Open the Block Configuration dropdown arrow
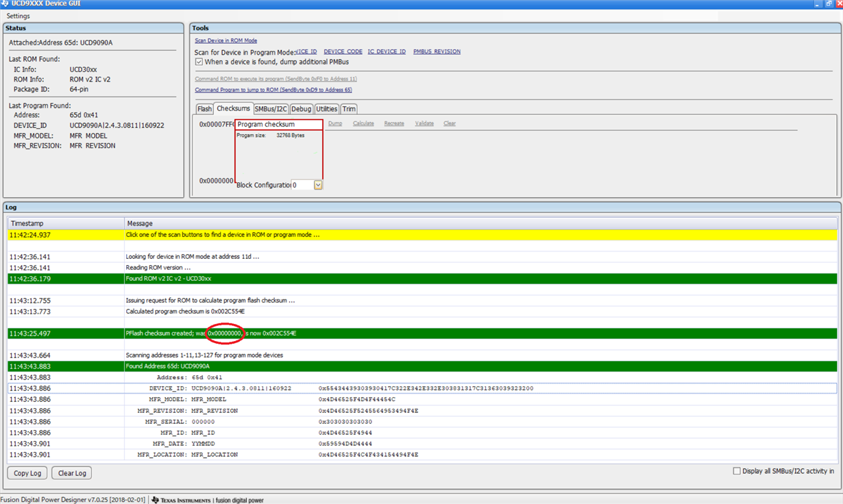Image resolution: width=843 pixels, height=504 pixels. [x=318, y=185]
